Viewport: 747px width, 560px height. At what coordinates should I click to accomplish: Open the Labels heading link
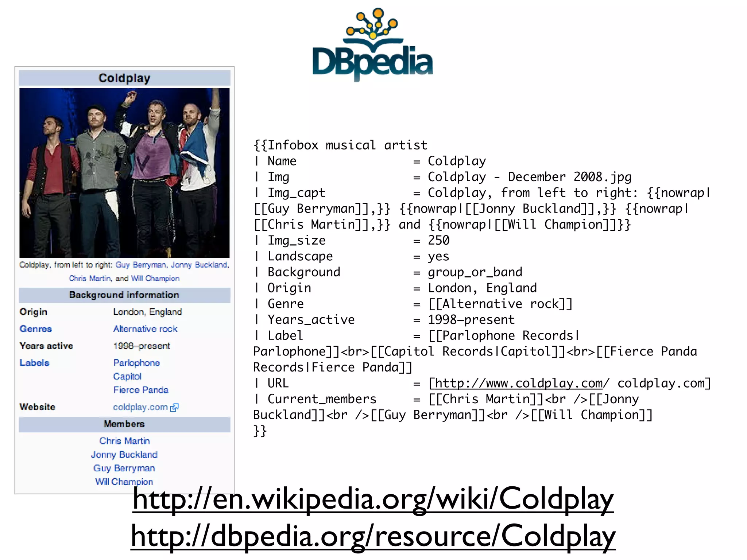(34, 363)
